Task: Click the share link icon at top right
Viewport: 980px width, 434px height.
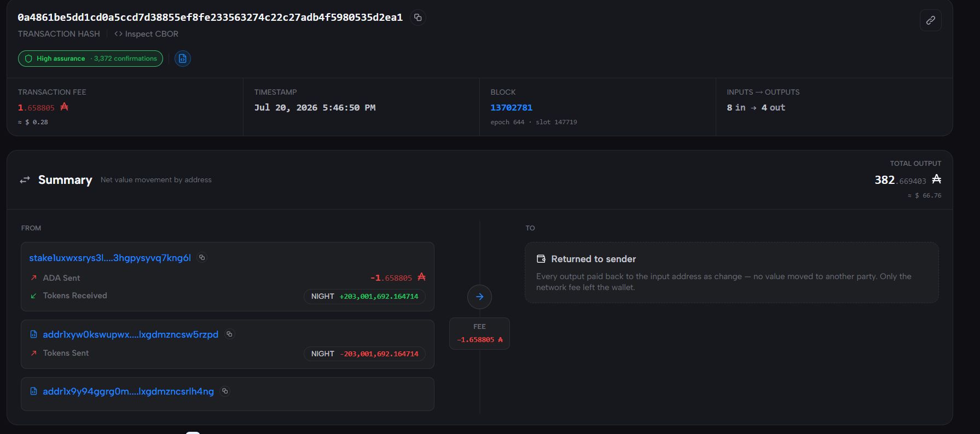Action: [930, 20]
